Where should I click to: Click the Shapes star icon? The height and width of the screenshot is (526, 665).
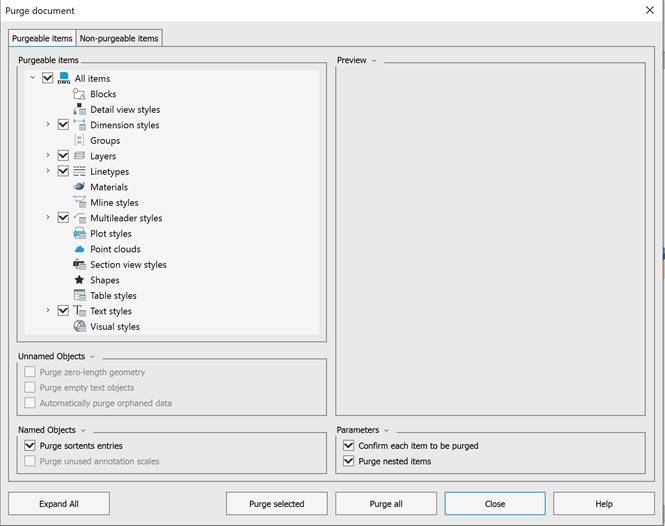coord(79,280)
